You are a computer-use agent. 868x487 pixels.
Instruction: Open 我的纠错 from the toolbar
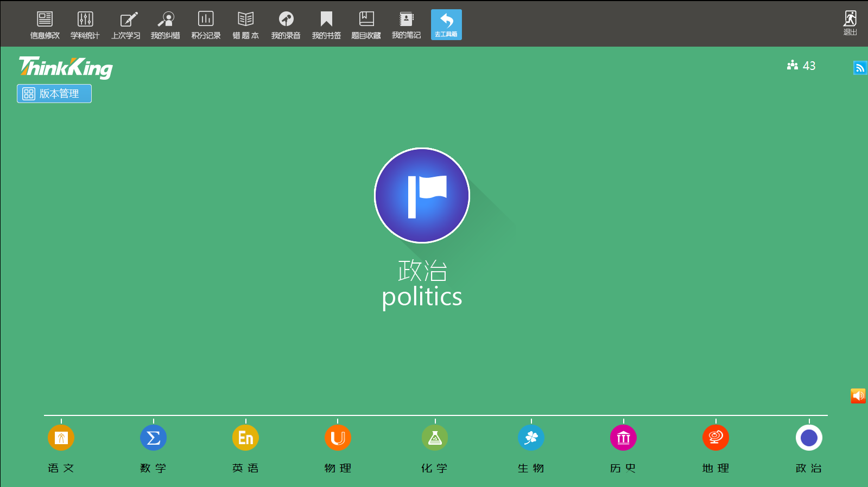coord(166,25)
